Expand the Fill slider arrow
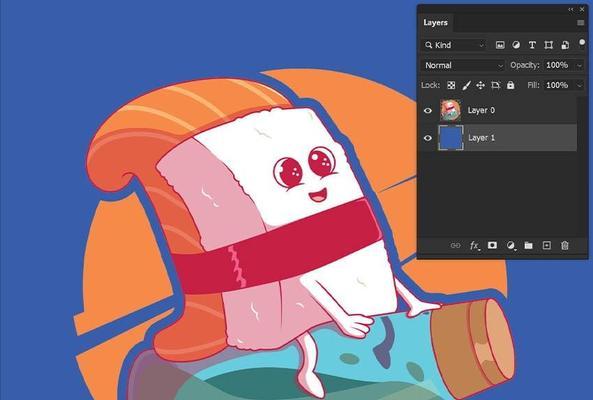 coord(579,86)
